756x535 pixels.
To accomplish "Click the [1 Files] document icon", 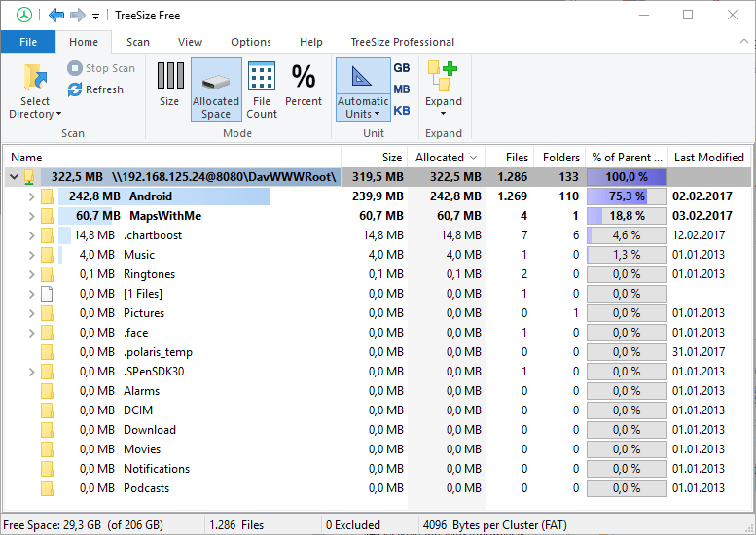I will point(47,294).
